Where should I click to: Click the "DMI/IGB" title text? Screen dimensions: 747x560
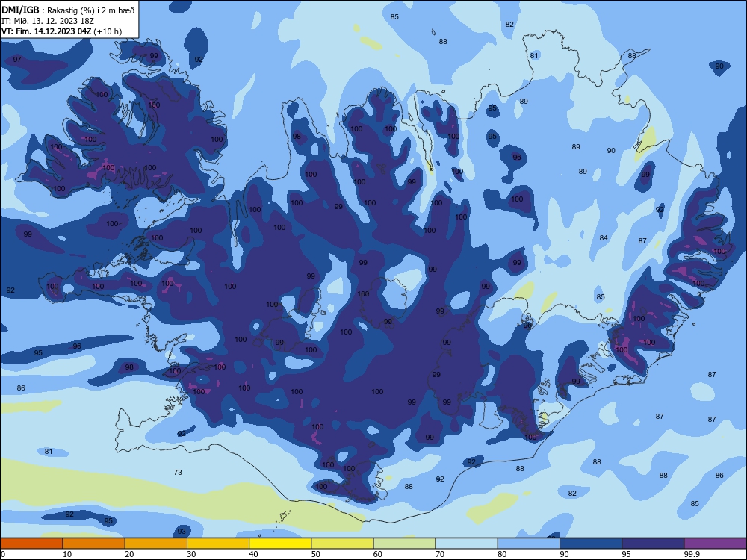(20, 10)
